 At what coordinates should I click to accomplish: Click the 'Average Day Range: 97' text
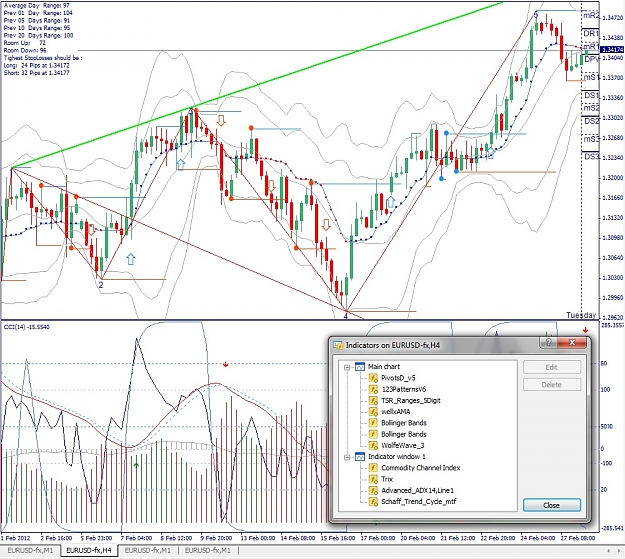(x=36, y=6)
